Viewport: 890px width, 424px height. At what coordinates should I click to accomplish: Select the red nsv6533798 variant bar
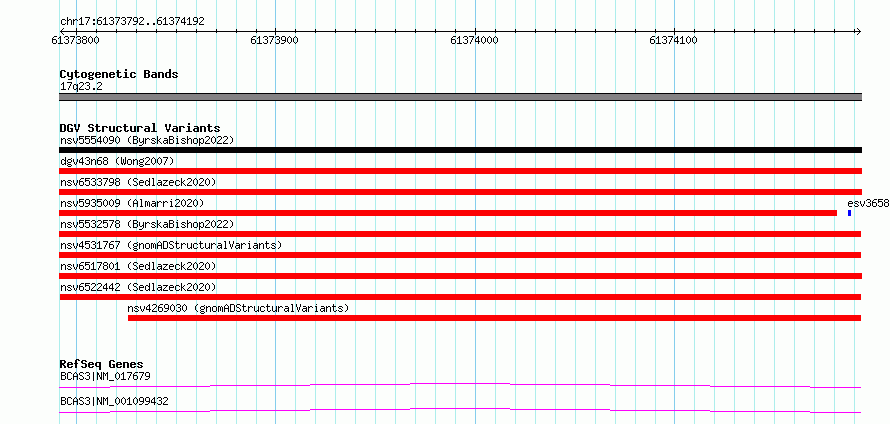460,192
